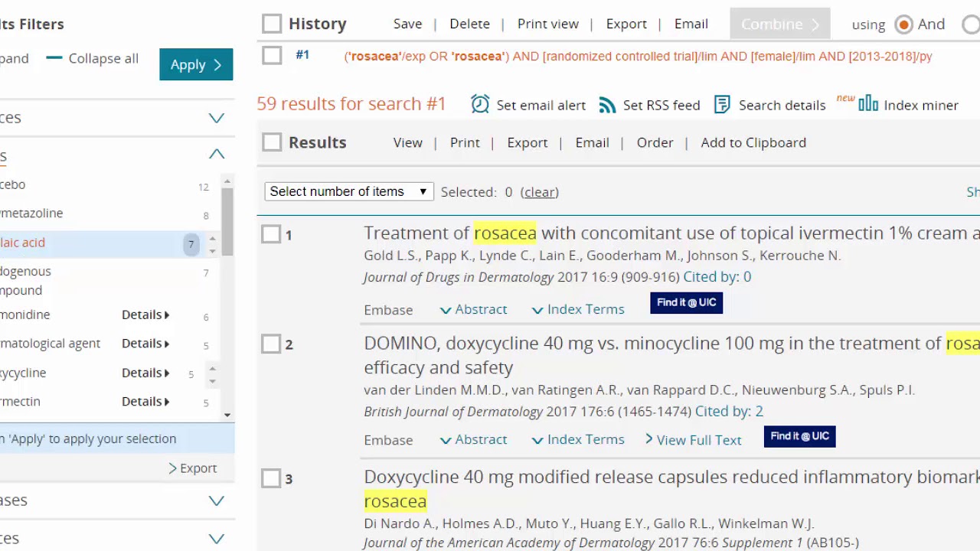Open the Treatment of rosacea article title

pyautogui.click(x=671, y=233)
